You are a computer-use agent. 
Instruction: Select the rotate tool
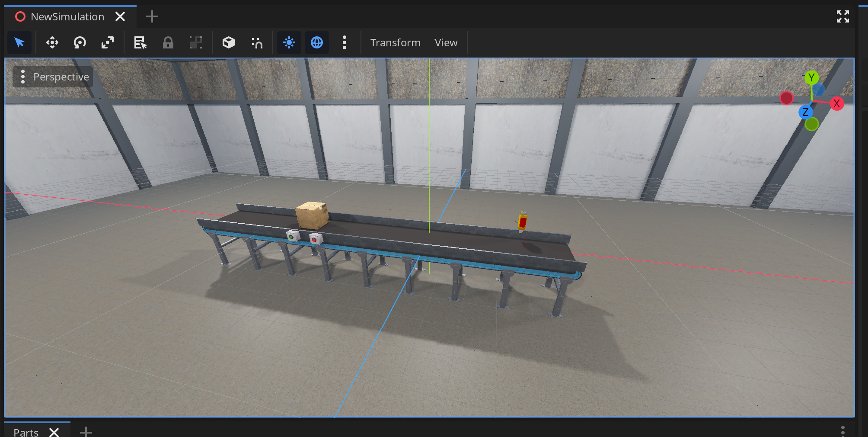tap(80, 42)
